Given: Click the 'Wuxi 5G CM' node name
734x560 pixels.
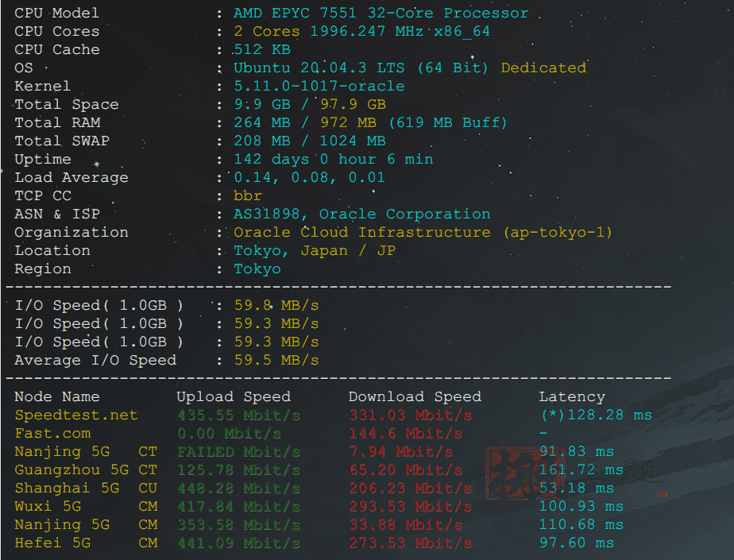Looking at the screenshot, I should tap(86, 506).
